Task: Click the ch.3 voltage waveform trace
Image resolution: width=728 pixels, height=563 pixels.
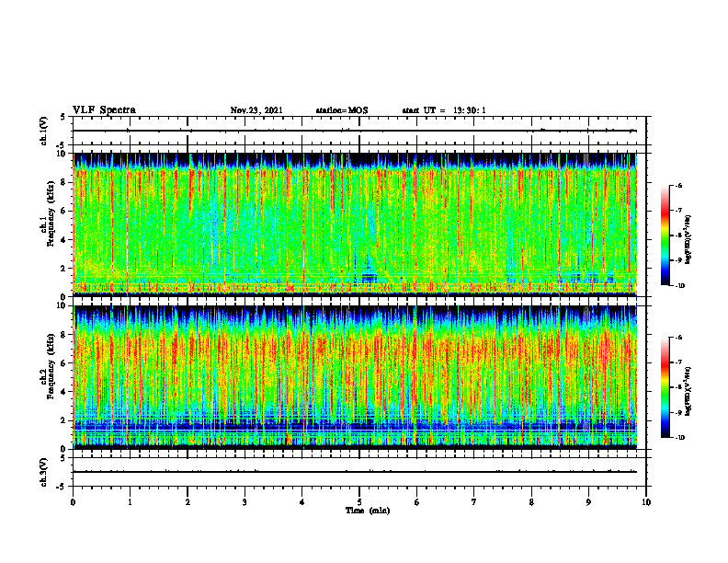Action: point(355,472)
